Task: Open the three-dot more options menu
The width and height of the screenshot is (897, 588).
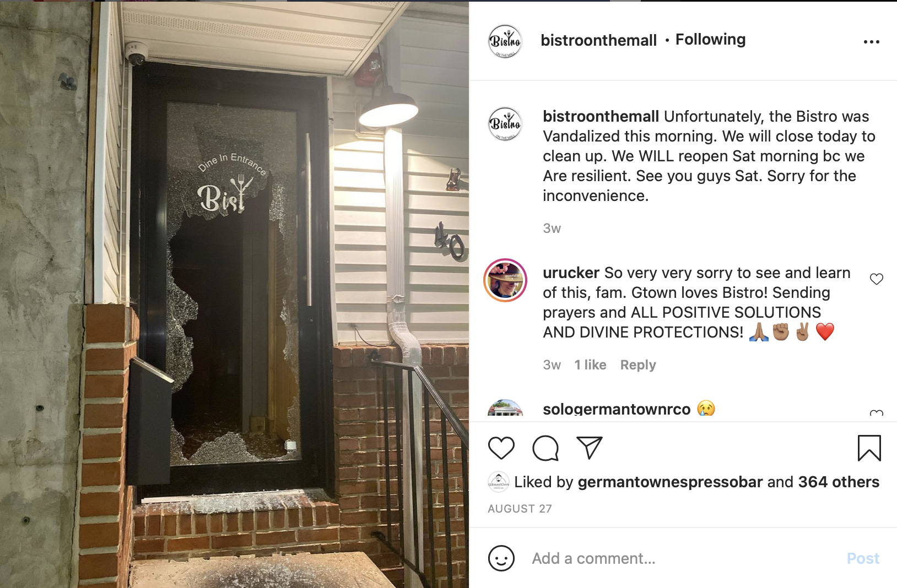Action: (x=871, y=42)
